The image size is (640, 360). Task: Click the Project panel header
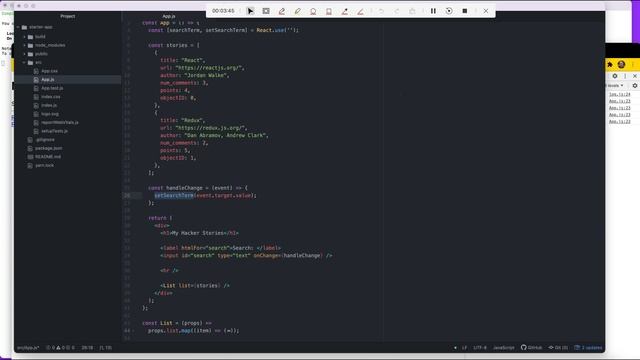pos(68,16)
